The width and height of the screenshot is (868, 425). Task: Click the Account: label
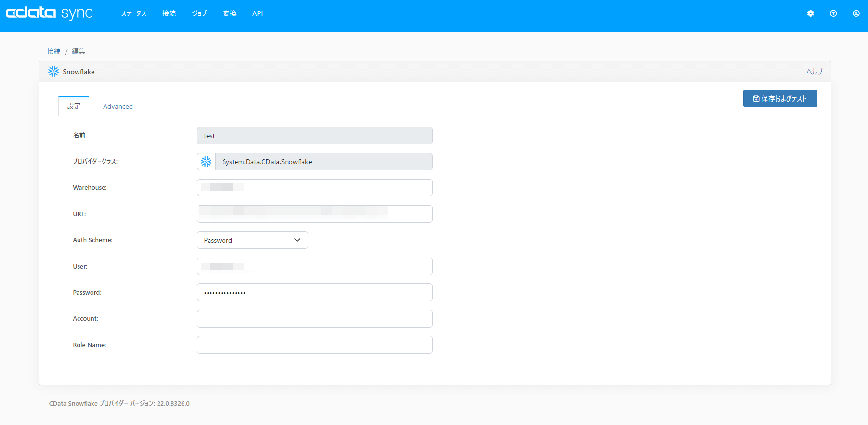click(86, 318)
